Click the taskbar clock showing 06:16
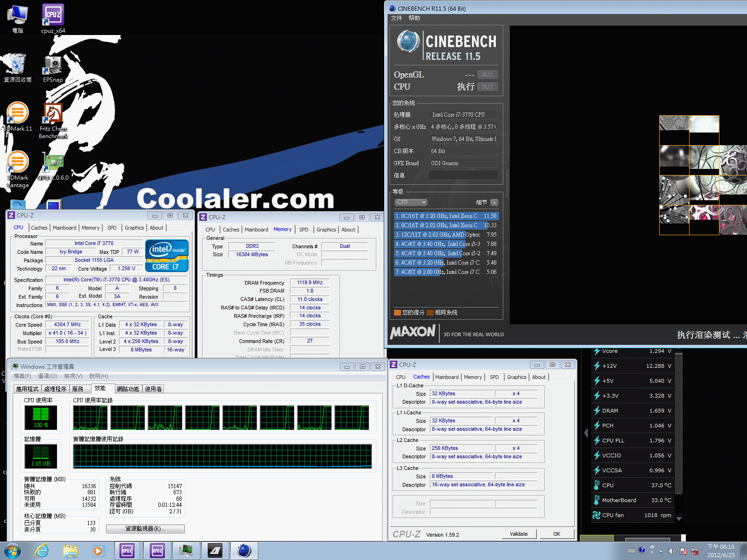The image size is (747, 560). 721,551
